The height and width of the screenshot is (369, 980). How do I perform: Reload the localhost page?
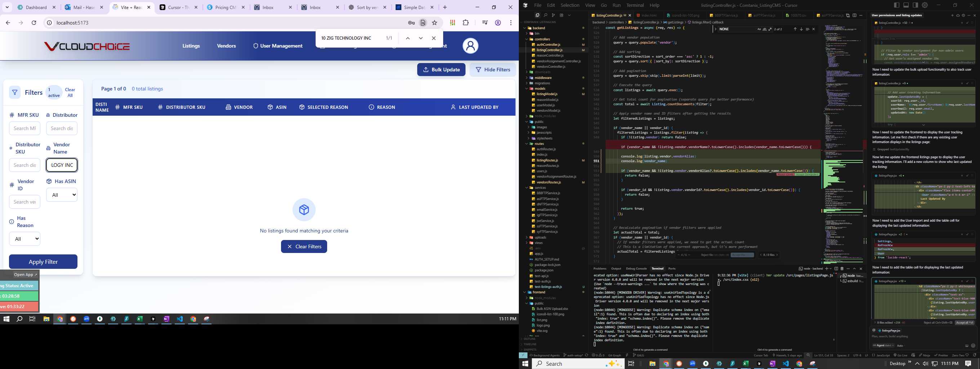point(34,23)
